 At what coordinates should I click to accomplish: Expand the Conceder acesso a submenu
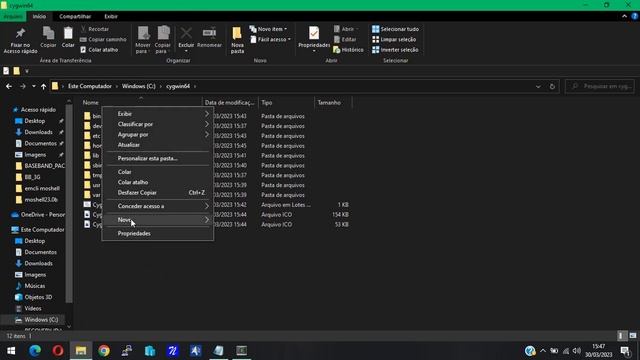tap(158, 206)
